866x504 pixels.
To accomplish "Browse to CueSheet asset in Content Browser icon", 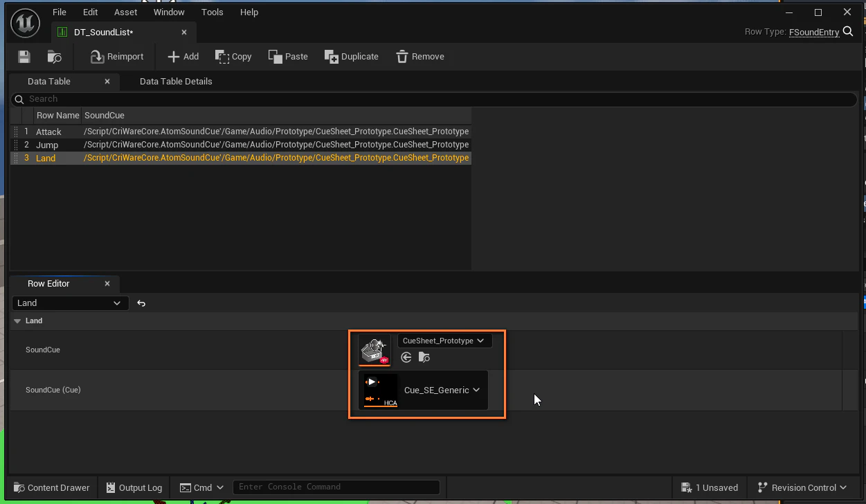I will tap(424, 357).
